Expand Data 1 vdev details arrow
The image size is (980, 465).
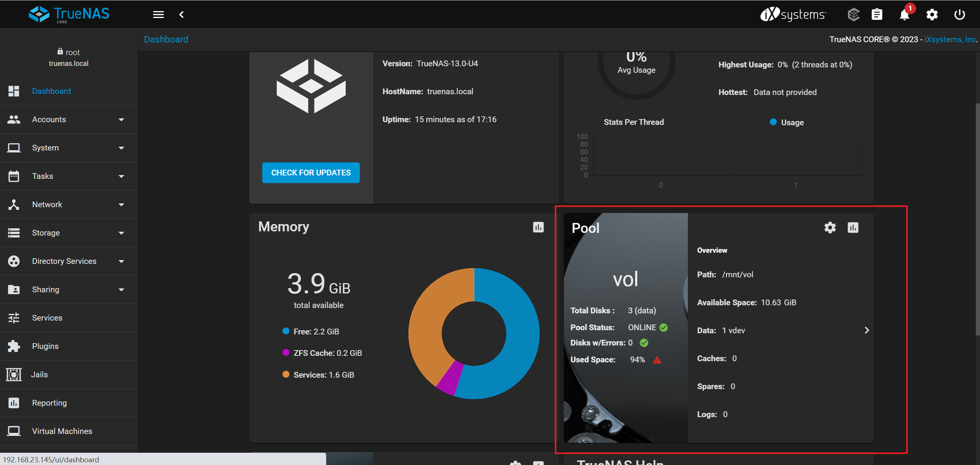[867, 330]
